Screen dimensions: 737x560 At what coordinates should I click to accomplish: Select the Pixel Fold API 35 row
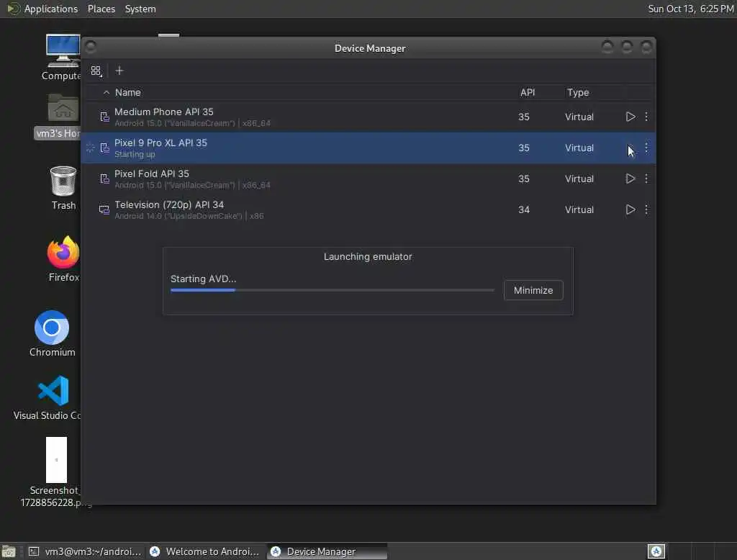(368, 179)
